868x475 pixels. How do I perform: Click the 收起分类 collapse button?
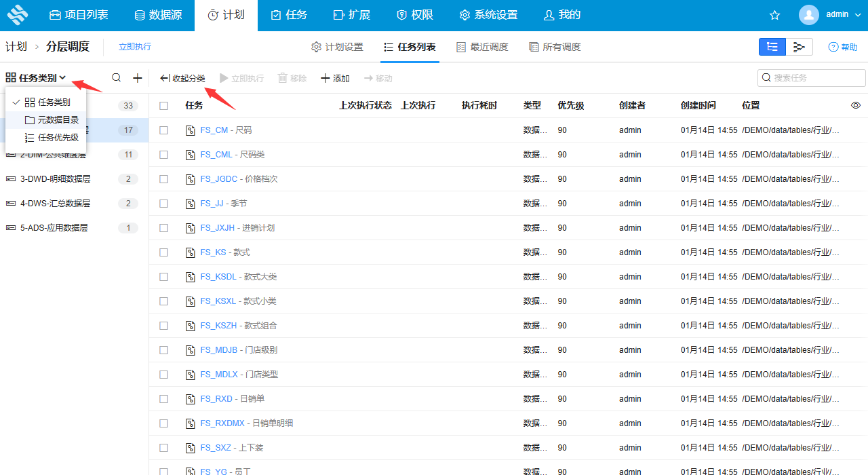pos(182,77)
